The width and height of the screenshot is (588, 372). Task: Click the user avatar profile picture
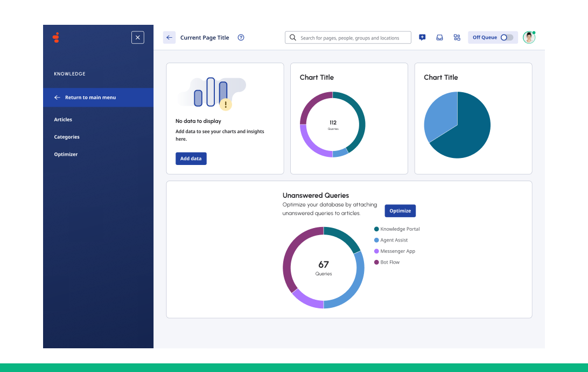[x=529, y=37]
